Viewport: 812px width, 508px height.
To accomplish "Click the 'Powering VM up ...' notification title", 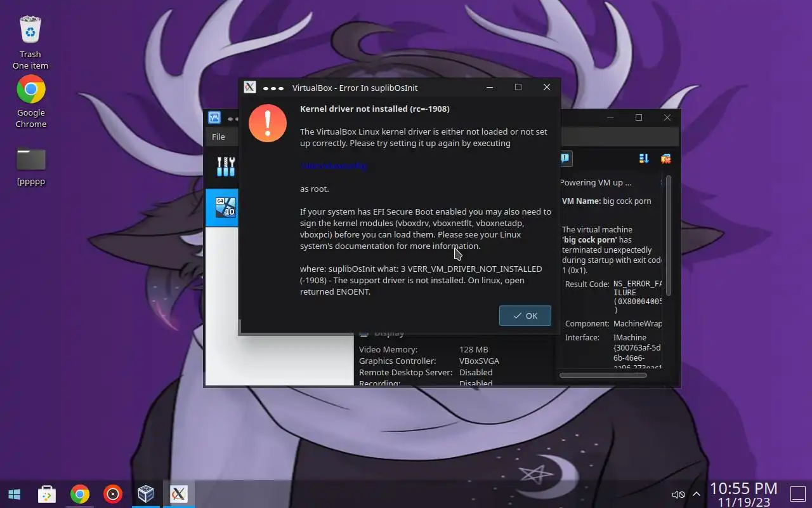I will [595, 182].
